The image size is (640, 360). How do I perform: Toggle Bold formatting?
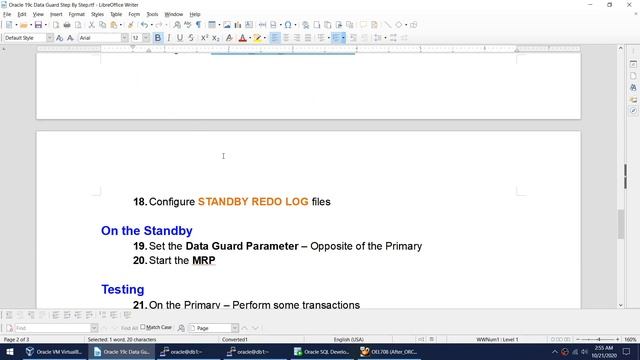[x=158, y=38]
